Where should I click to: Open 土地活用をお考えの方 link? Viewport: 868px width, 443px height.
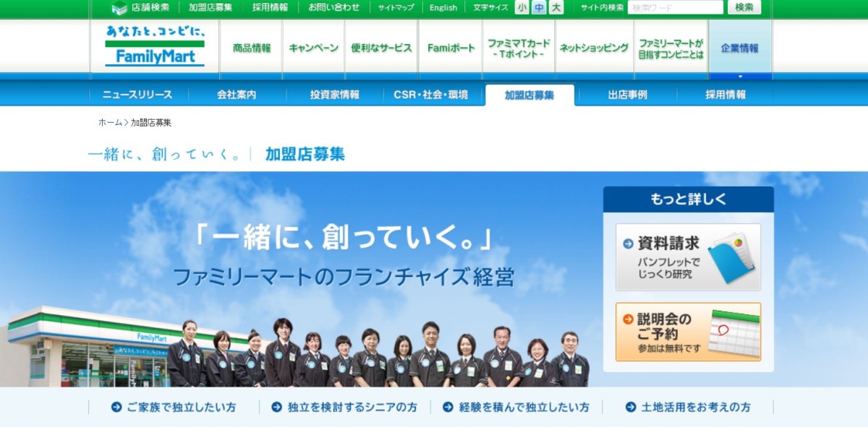696,408
